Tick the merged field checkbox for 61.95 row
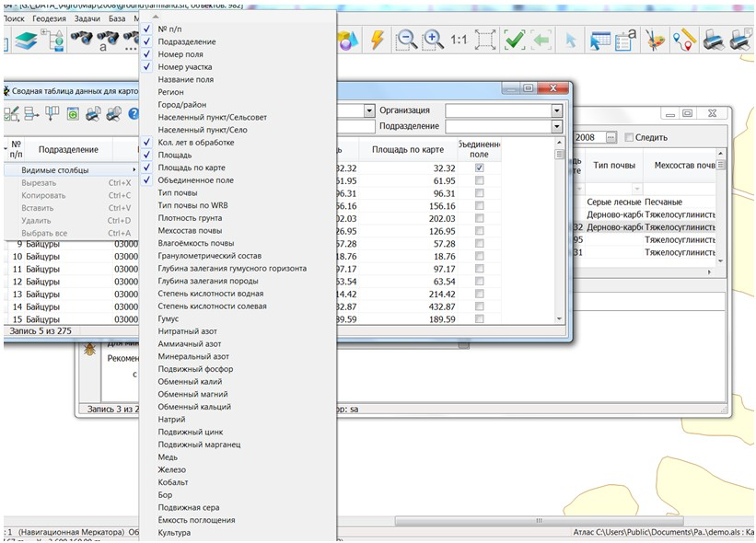Viewport: 756px width, 543px height. tap(479, 181)
